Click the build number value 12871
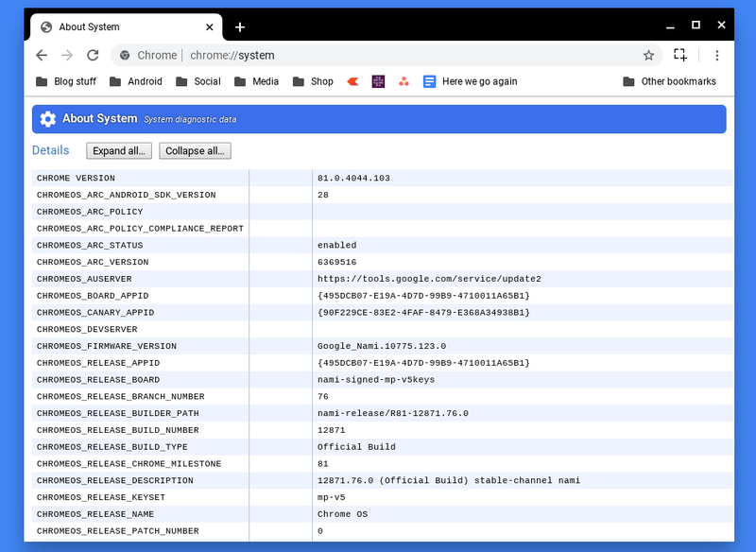This screenshot has width=756, height=552. click(x=332, y=430)
